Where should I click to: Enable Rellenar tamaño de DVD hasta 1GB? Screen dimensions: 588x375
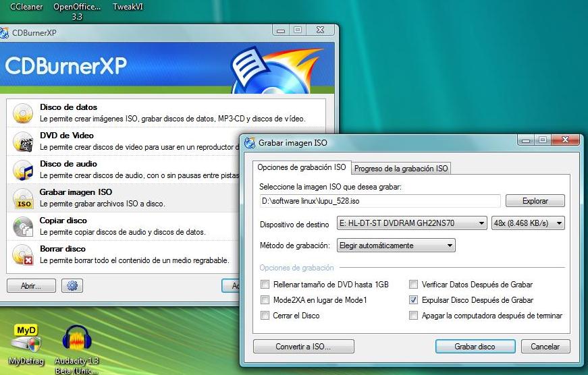click(x=265, y=285)
